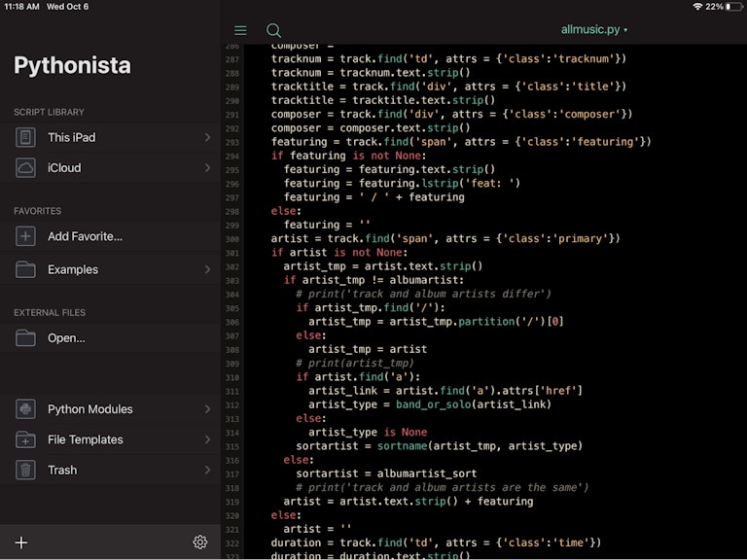The width and height of the screenshot is (747, 560).
Task: Click the Open external files folder icon
Action: pos(25,338)
